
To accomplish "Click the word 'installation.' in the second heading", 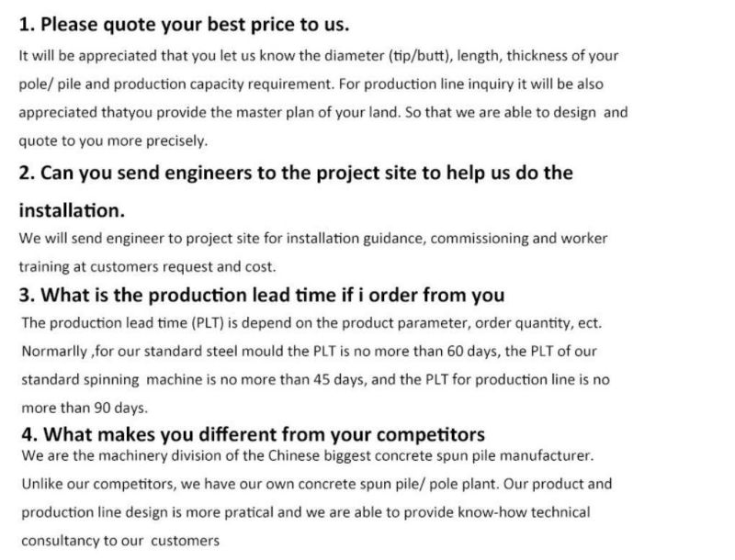I will (x=72, y=210).
